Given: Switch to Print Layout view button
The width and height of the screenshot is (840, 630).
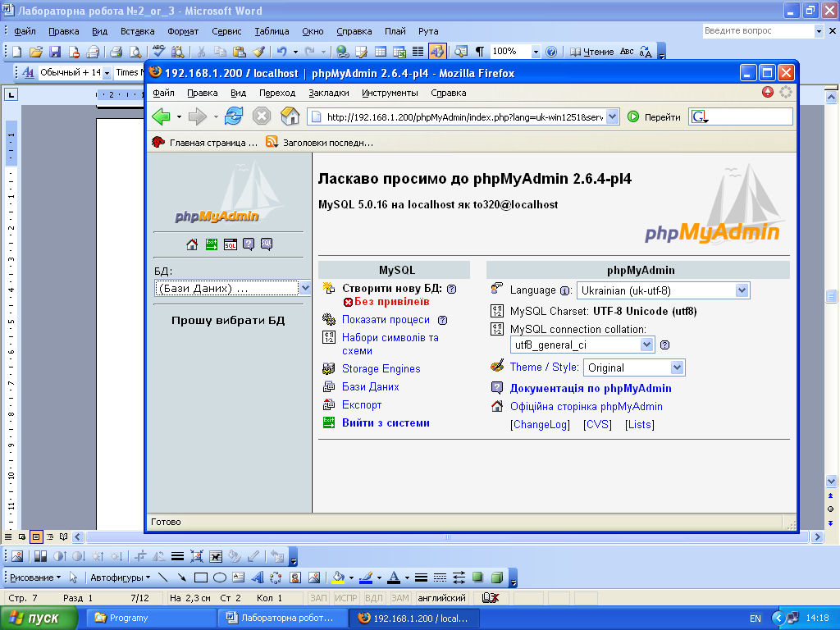Looking at the screenshot, I should click(x=36, y=536).
